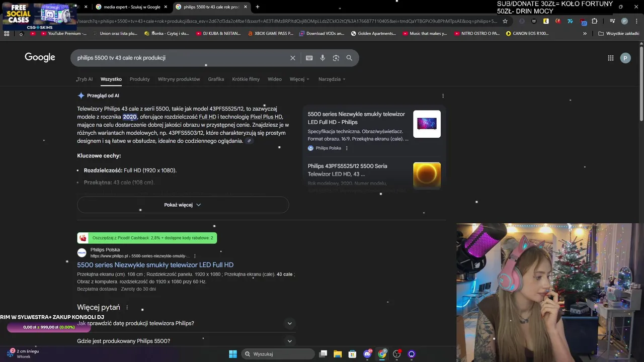Click the Picodi cashback green banner

(147, 238)
